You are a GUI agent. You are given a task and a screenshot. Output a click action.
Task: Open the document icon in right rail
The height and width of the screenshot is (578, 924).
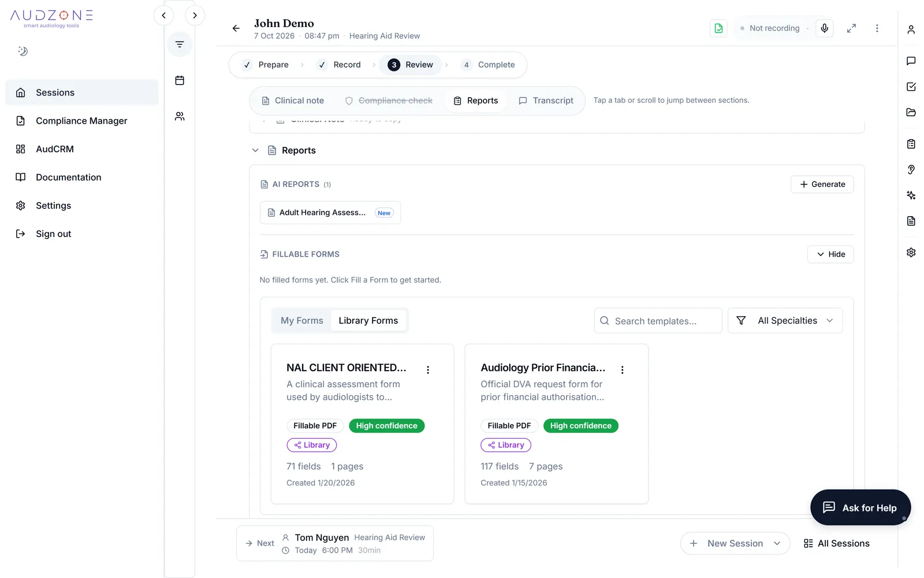tap(911, 221)
